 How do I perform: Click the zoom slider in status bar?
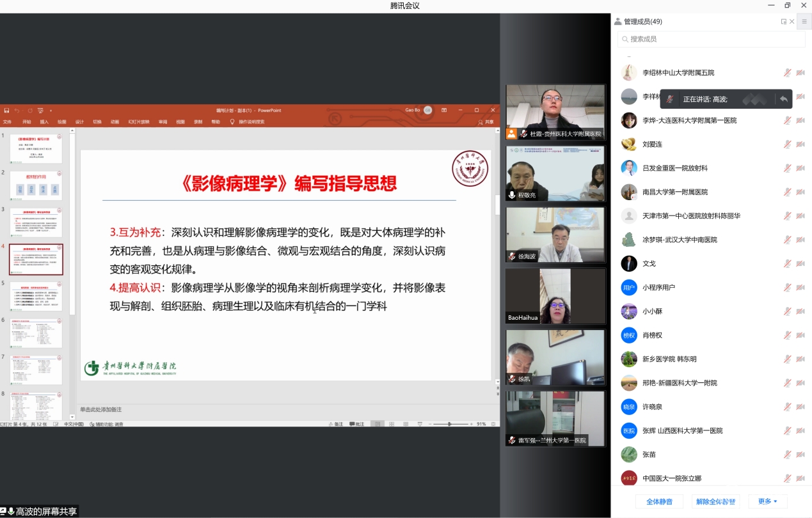449,424
